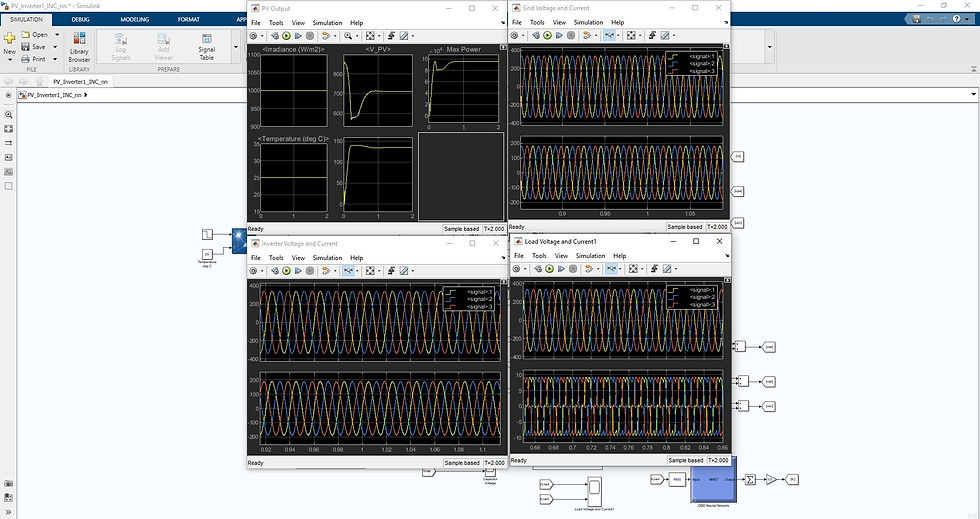Viewport: 980px width, 519px height.
Task: Scale axes in Load Voltage and Current1 scope
Action: [x=633, y=269]
